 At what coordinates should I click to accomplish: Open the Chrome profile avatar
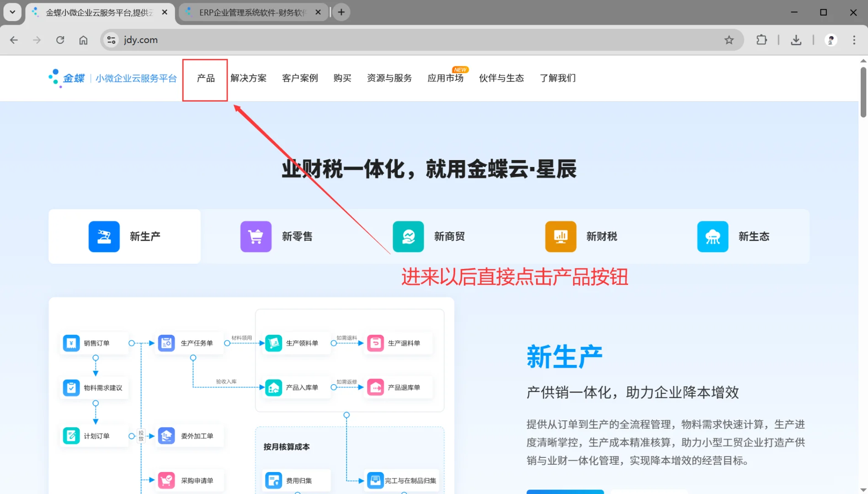coord(831,40)
